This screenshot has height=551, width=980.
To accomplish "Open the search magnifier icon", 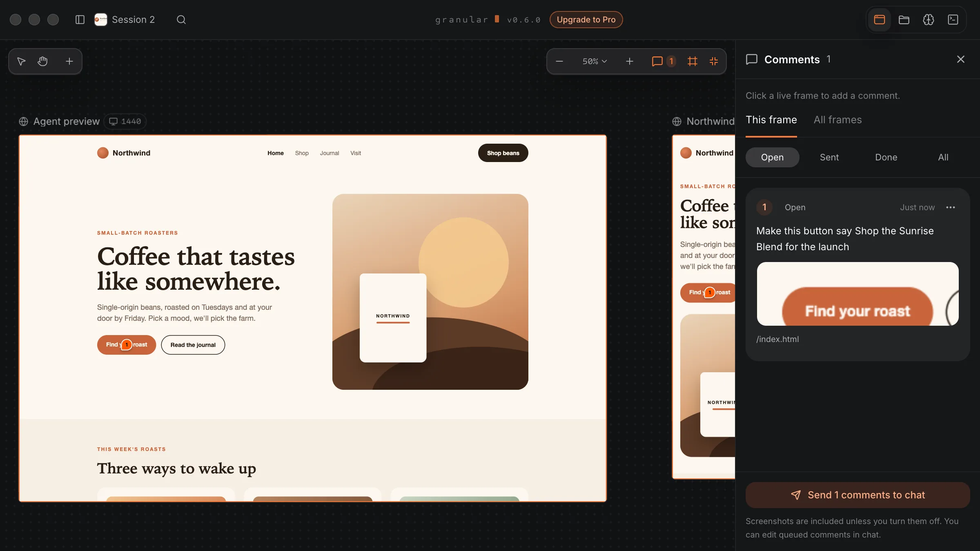I will click(x=181, y=20).
